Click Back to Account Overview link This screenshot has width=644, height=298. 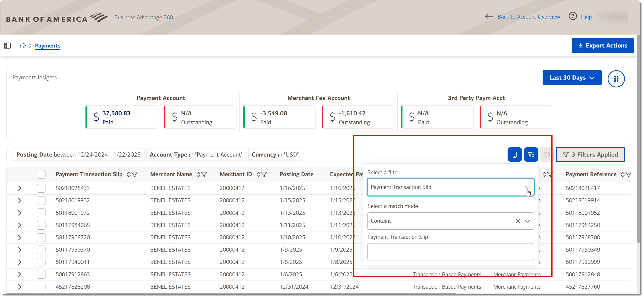[528, 17]
